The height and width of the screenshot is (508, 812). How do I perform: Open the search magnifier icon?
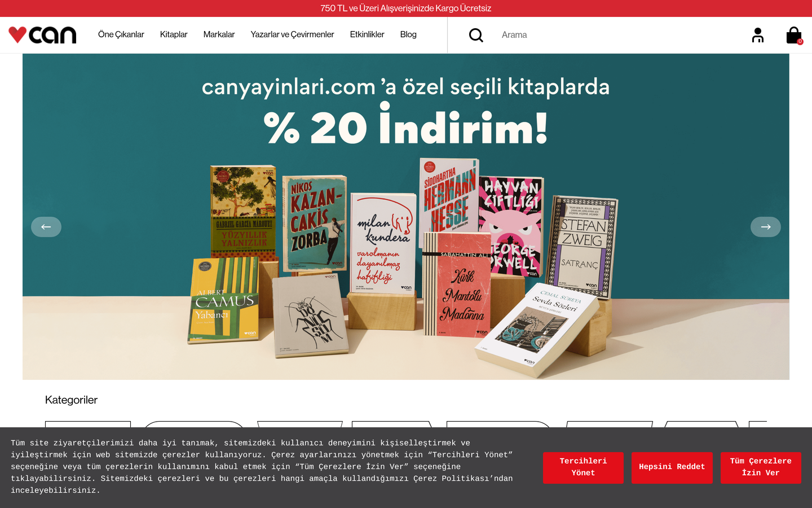476,35
